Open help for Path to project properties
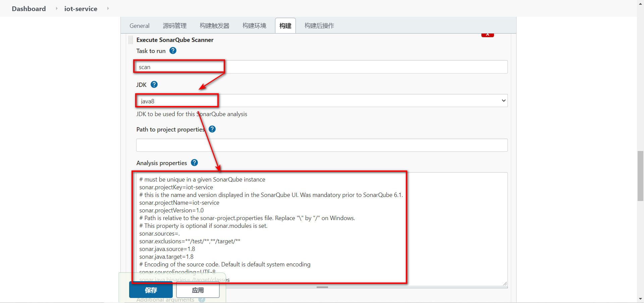This screenshot has height=303, width=644. (212, 129)
